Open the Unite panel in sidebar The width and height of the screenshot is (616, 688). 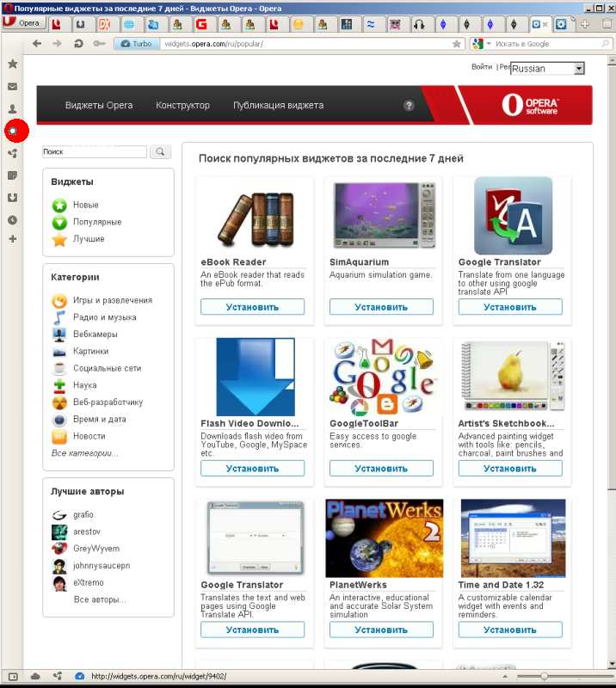pyautogui.click(x=13, y=153)
